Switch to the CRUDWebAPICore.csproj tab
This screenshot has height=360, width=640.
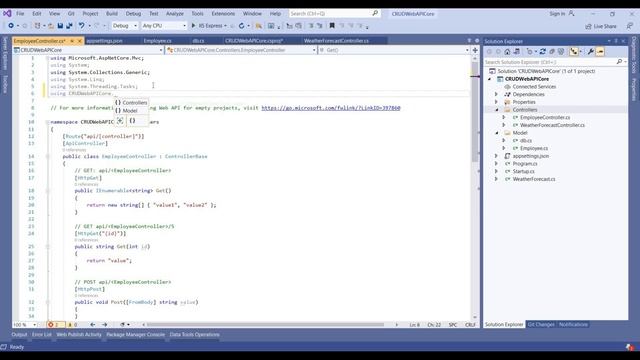click(254, 41)
